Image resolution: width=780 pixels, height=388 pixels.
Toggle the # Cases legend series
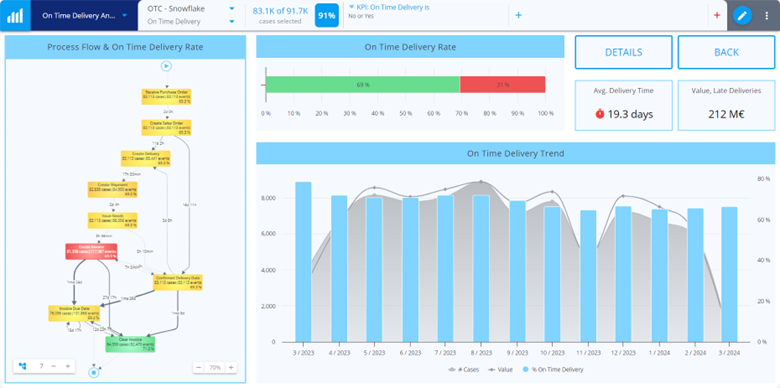click(x=464, y=370)
